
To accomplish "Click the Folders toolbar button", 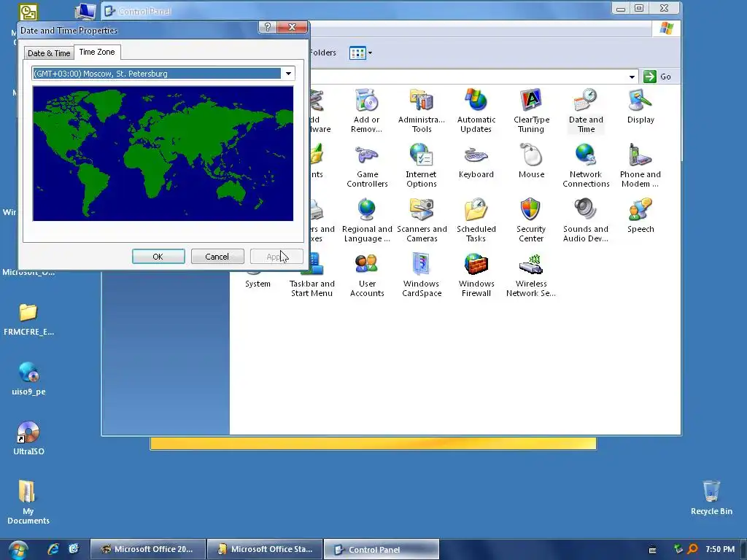I will click(322, 52).
